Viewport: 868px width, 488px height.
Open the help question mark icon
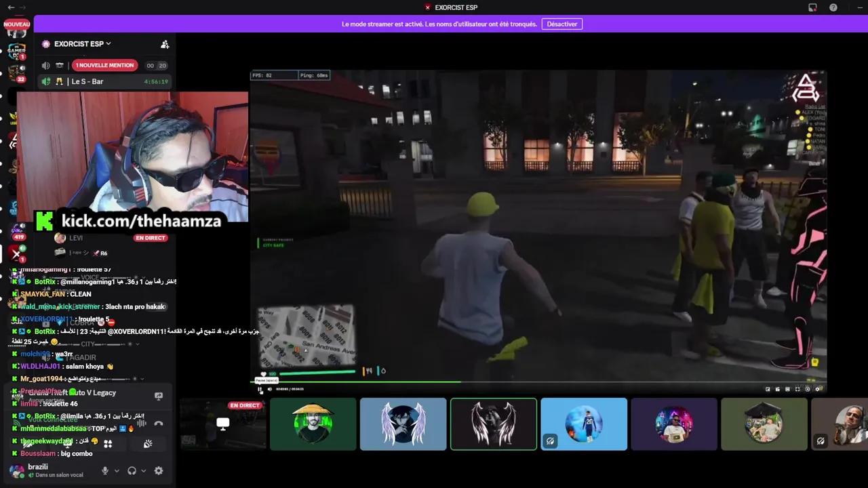click(833, 7)
